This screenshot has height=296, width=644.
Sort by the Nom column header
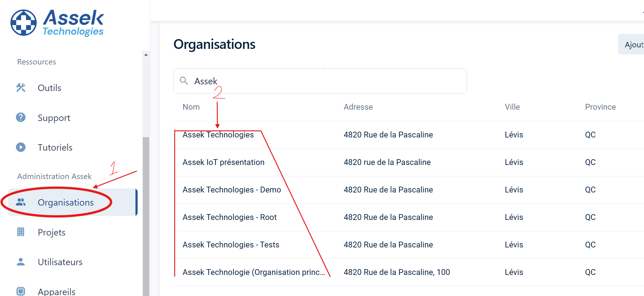191,107
